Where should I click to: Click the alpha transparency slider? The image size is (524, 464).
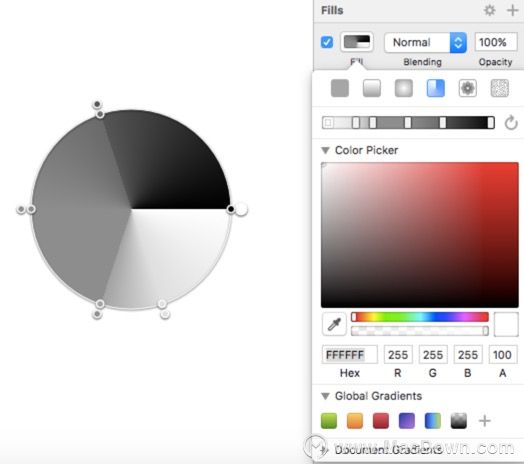click(420, 331)
